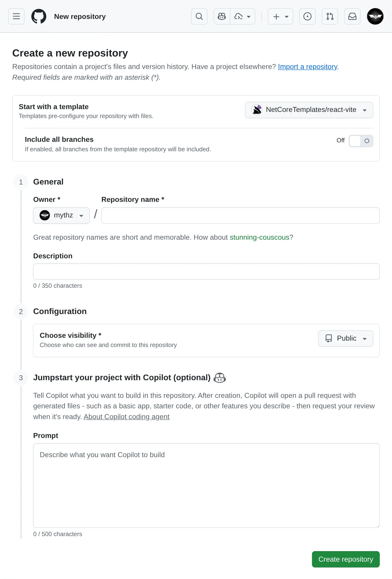The image size is (392, 579).
Task: View your issues
Action: click(307, 16)
